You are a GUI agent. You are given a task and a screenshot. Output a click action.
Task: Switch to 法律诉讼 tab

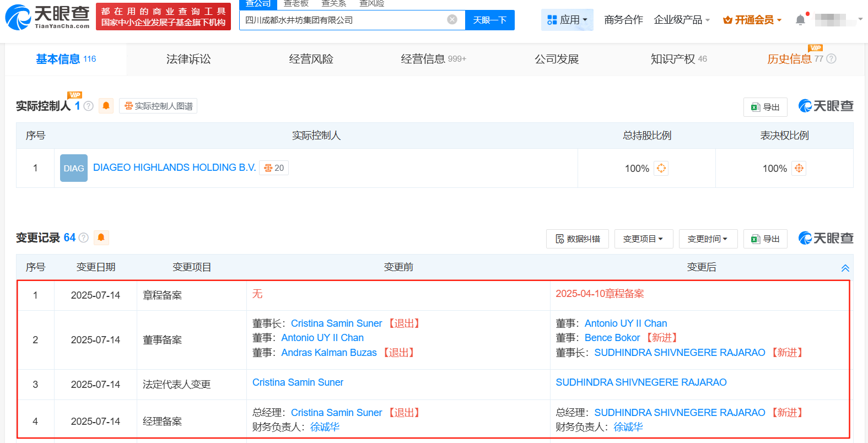coord(188,59)
